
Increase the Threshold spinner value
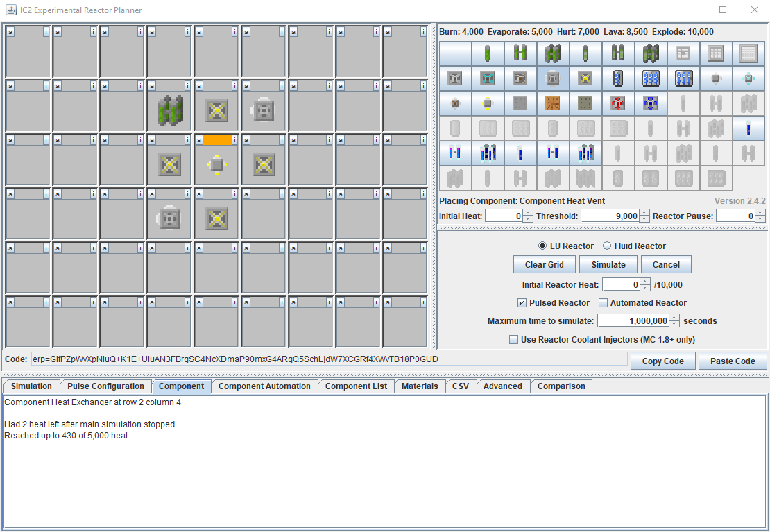[x=644, y=213]
